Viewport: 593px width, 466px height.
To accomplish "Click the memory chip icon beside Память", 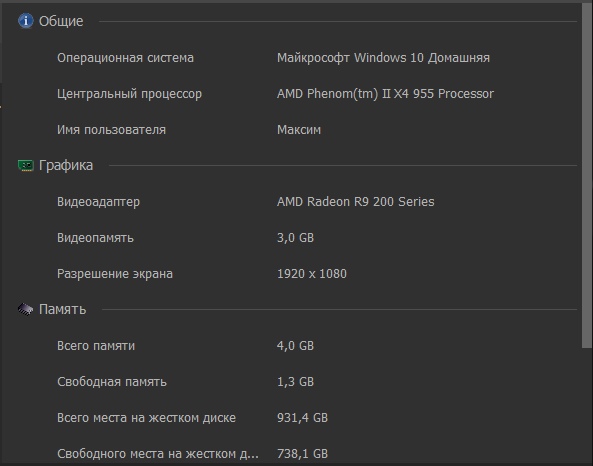I will tap(25, 309).
